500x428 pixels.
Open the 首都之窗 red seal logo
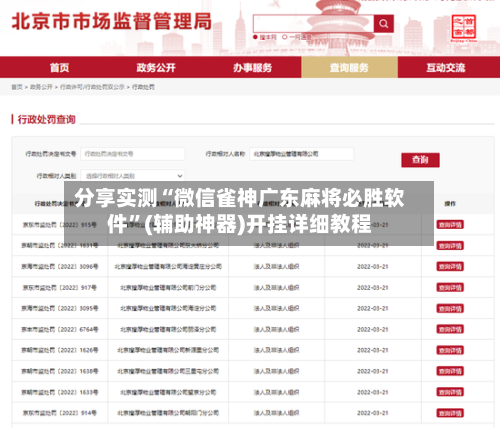pos(464,28)
